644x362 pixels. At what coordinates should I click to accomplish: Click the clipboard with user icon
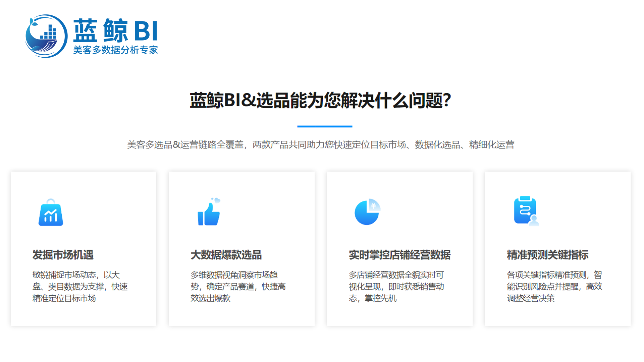pos(526,211)
